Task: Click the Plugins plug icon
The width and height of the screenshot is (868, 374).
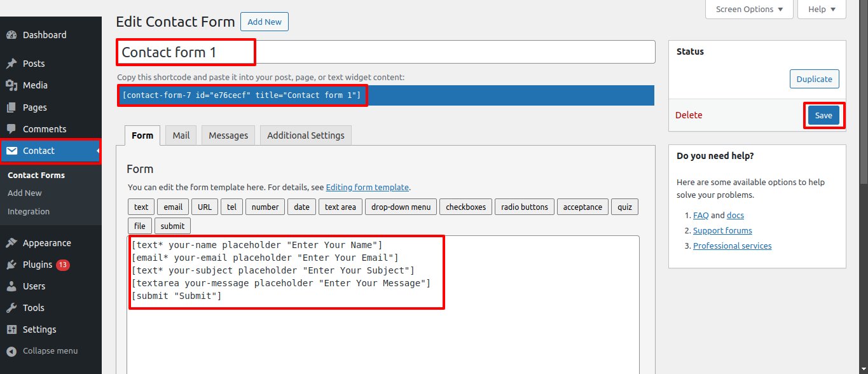Action: click(11, 265)
